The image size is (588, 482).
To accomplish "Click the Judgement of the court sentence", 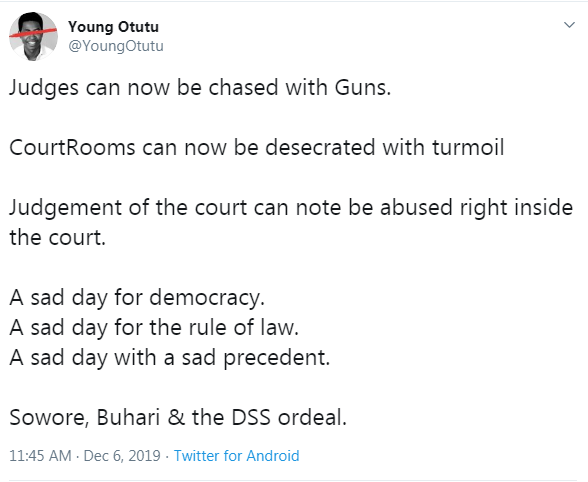I will tap(291, 222).
